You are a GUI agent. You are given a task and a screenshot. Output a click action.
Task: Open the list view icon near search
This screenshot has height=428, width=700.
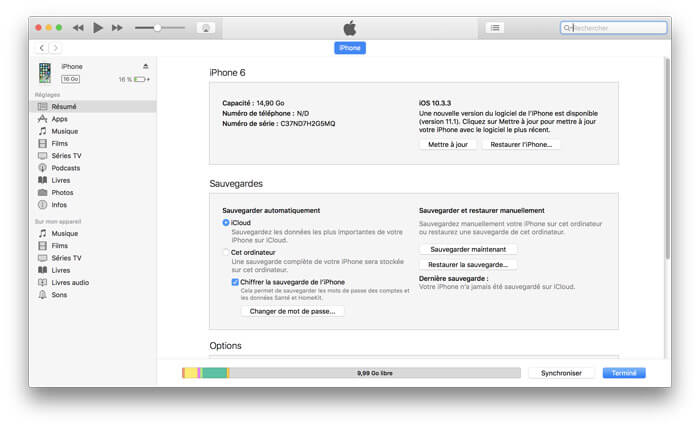click(494, 28)
